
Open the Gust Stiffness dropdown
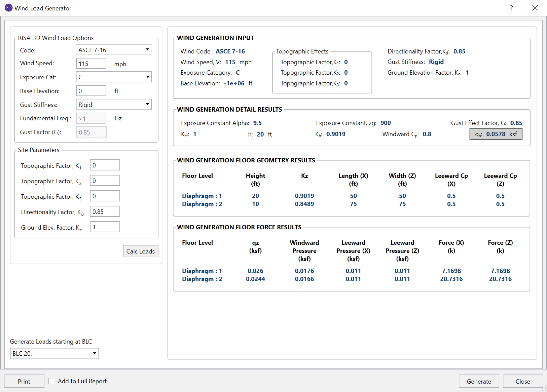113,105
